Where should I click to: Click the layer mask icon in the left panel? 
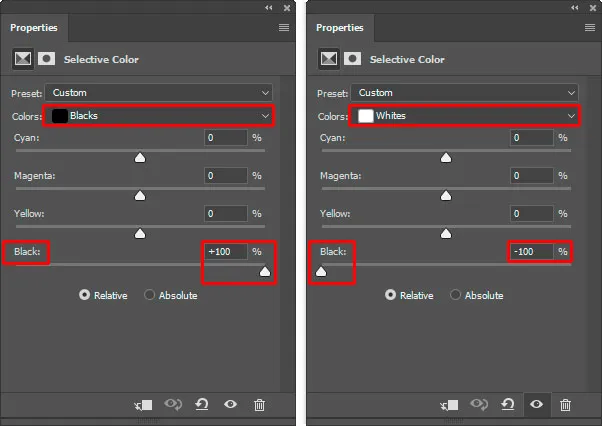(46, 59)
